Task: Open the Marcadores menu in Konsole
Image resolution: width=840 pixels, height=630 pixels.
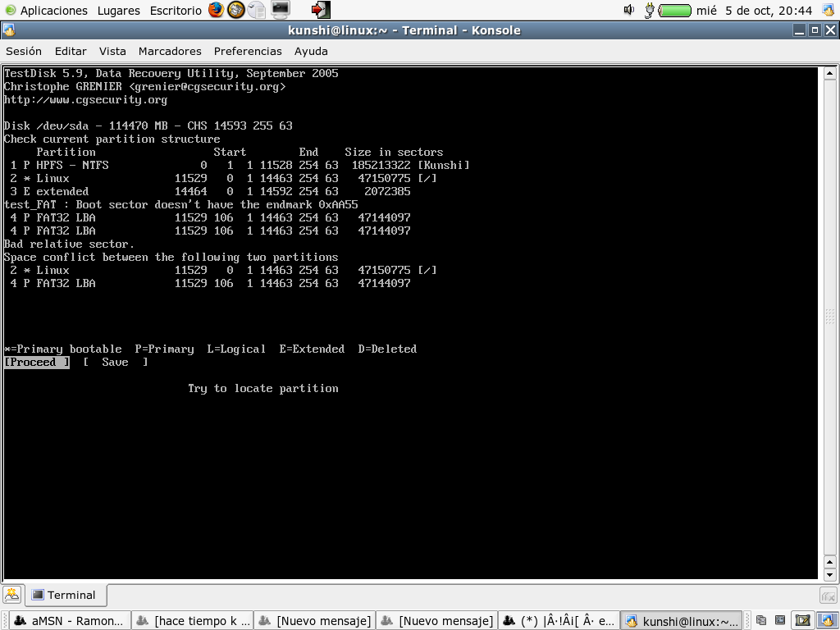Action: click(170, 51)
